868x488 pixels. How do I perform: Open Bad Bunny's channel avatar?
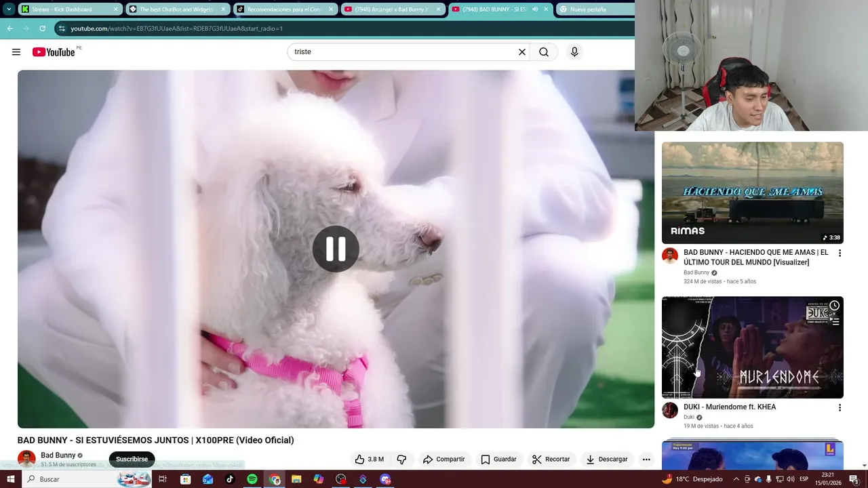[x=26, y=459]
